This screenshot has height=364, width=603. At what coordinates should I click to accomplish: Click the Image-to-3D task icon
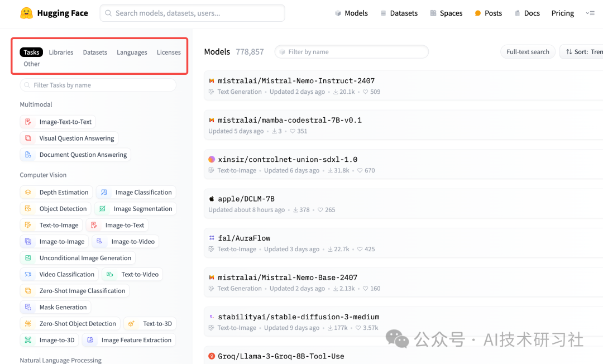28,340
